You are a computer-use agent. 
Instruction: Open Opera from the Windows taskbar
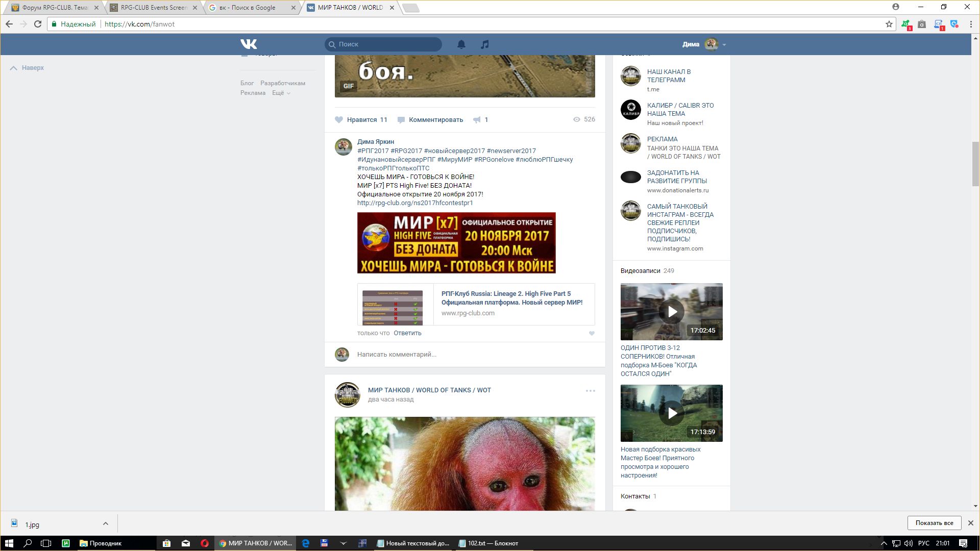click(x=205, y=543)
